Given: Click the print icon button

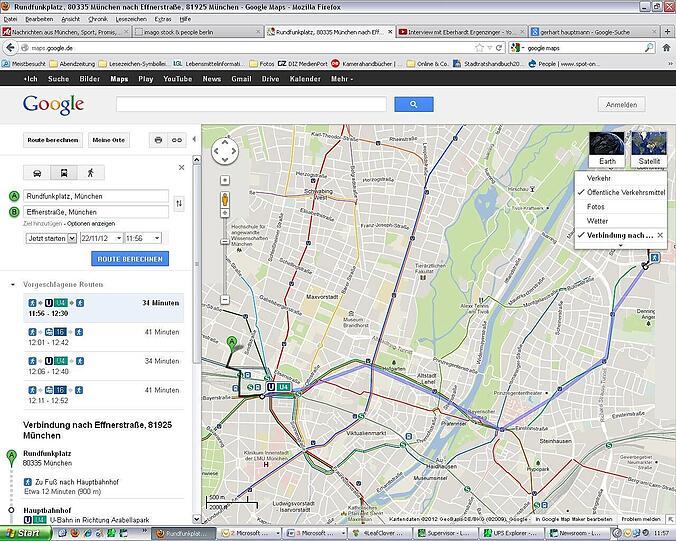Looking at the screenshot, I should point(158,140).
